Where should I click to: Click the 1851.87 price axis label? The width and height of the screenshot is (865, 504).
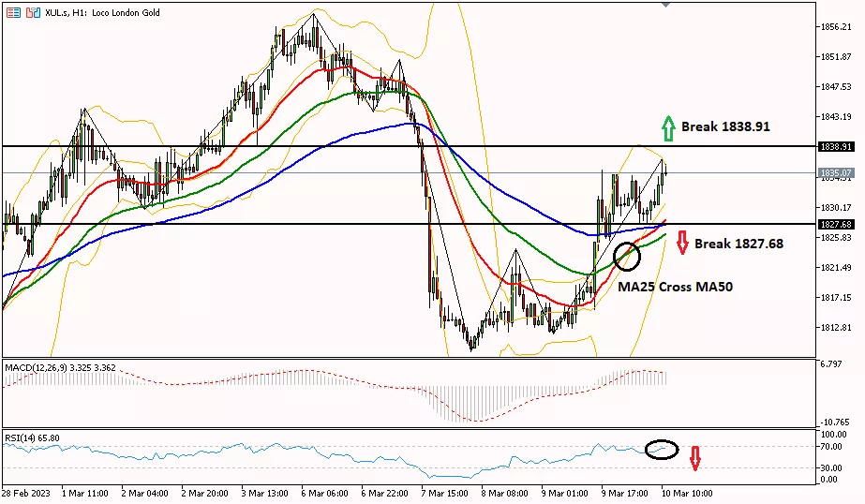[x=836, y=57]
